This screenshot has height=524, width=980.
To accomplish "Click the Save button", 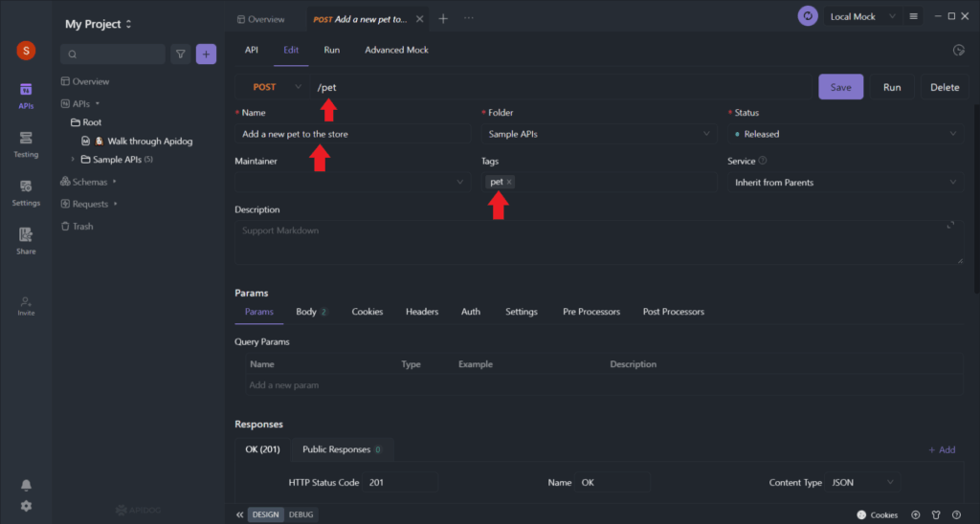I will (x=840, y=87).
